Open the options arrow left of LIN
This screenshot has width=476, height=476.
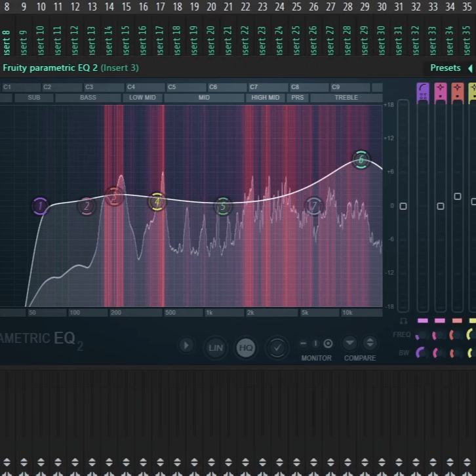click(186, 346)
